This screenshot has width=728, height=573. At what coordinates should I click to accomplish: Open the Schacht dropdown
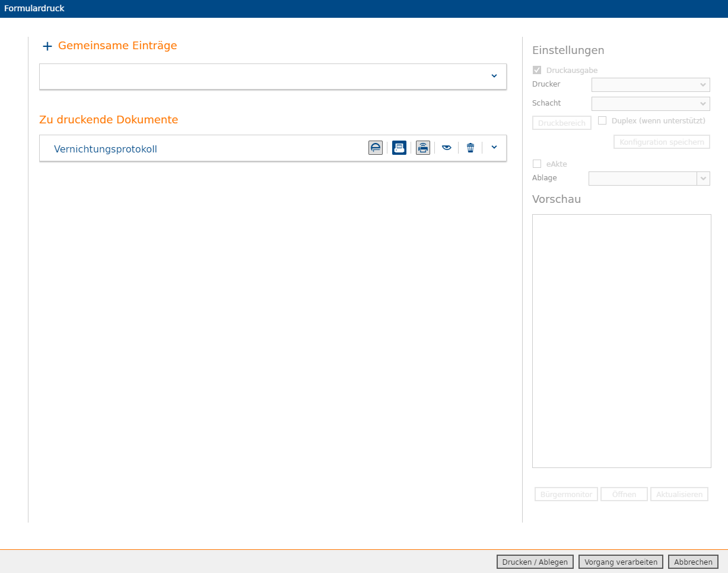651,104
